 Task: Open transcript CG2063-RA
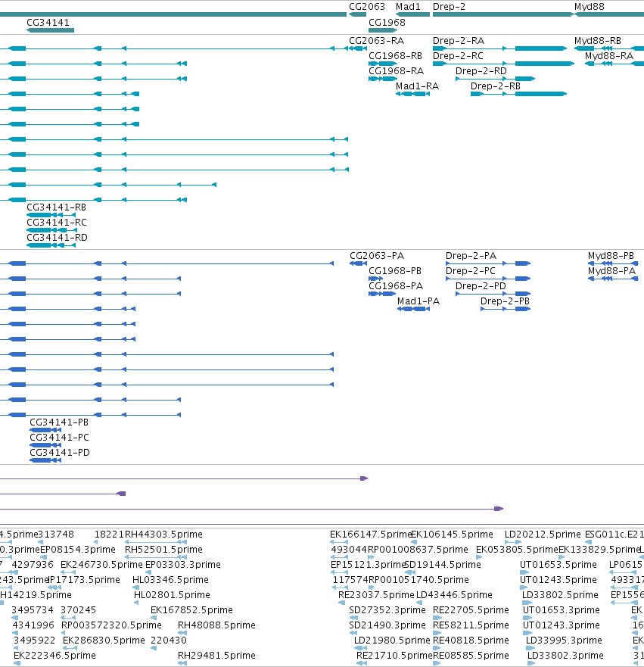377,41
